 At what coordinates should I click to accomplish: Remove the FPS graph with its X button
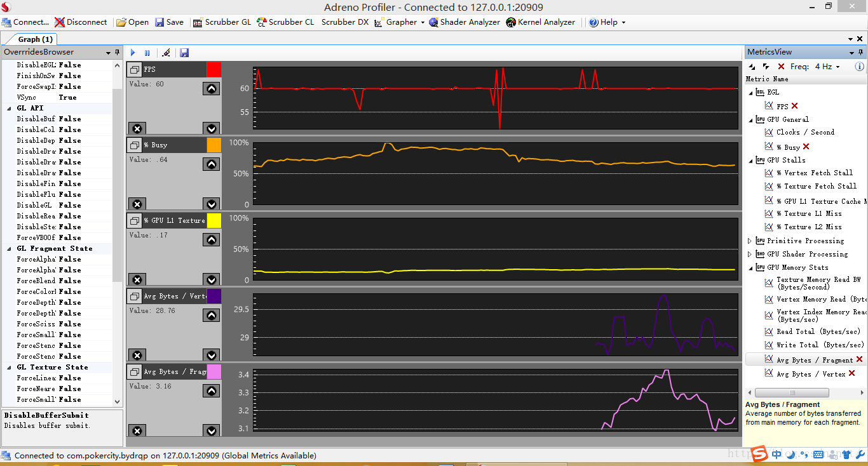[x=137, y=128]
